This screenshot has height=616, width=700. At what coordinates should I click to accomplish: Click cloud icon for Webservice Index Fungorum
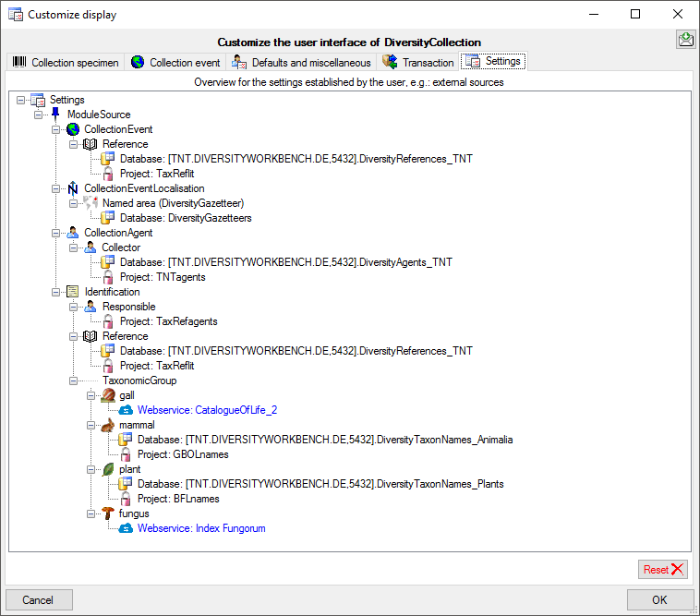126,528
